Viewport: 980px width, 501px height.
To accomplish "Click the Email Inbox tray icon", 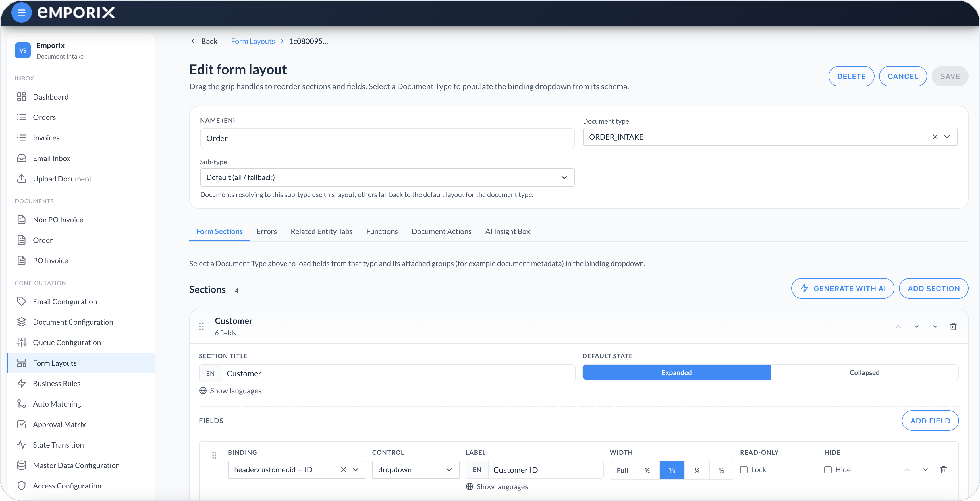I will 22,158.
